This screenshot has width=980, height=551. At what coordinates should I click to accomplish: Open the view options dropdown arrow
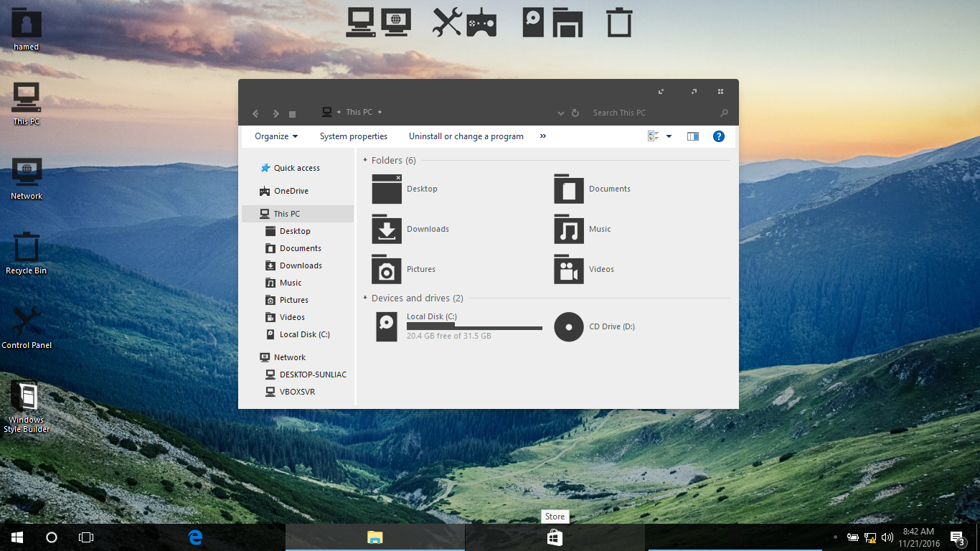[669, 136]
